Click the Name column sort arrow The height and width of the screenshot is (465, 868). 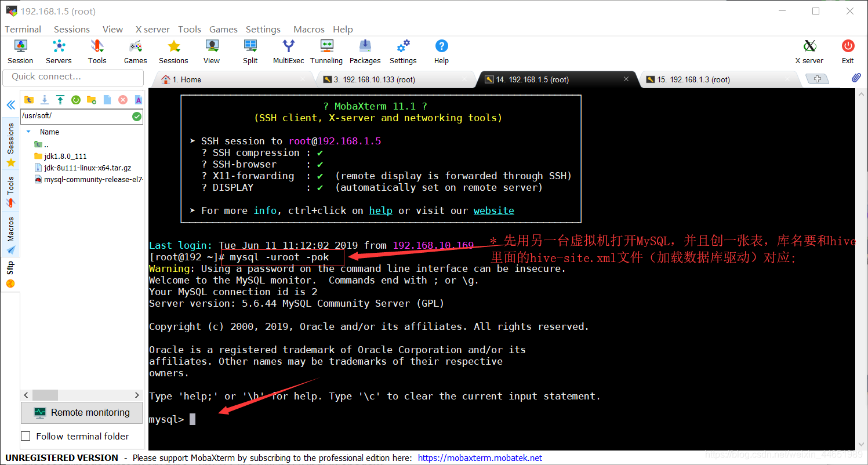[x=29, y=132]
